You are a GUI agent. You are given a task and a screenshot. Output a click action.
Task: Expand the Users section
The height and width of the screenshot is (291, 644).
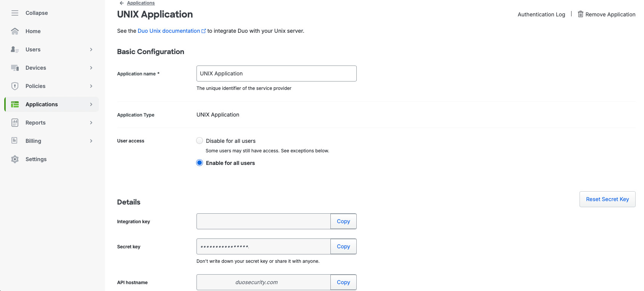(x=91, y=49)
